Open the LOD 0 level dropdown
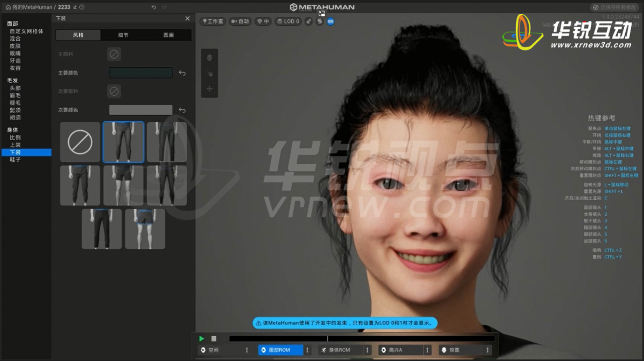Viewport: 644px width, 361px height. point(288,21)
